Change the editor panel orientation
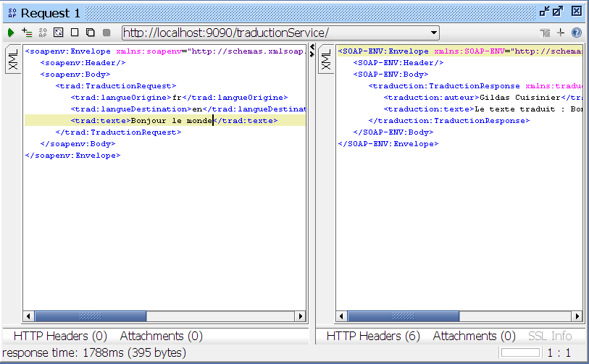 pos(546,33)
